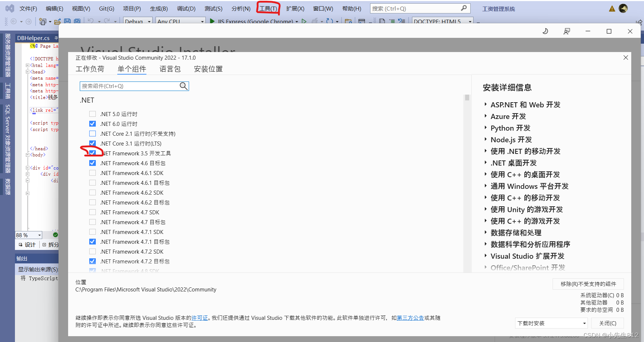Screen dimensions: 644x342
Task: Check .NET Framework 4.6.1 SDK checkbox
Action: [x=93, y=173]
